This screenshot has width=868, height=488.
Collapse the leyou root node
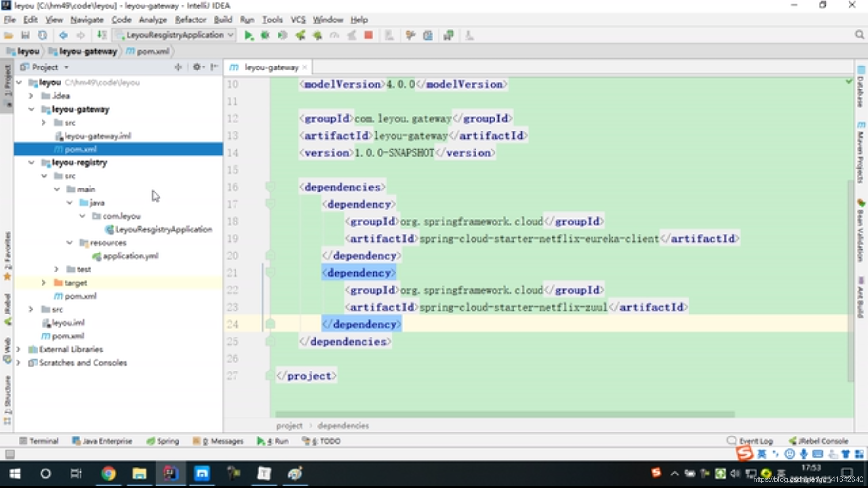point(19,83)
